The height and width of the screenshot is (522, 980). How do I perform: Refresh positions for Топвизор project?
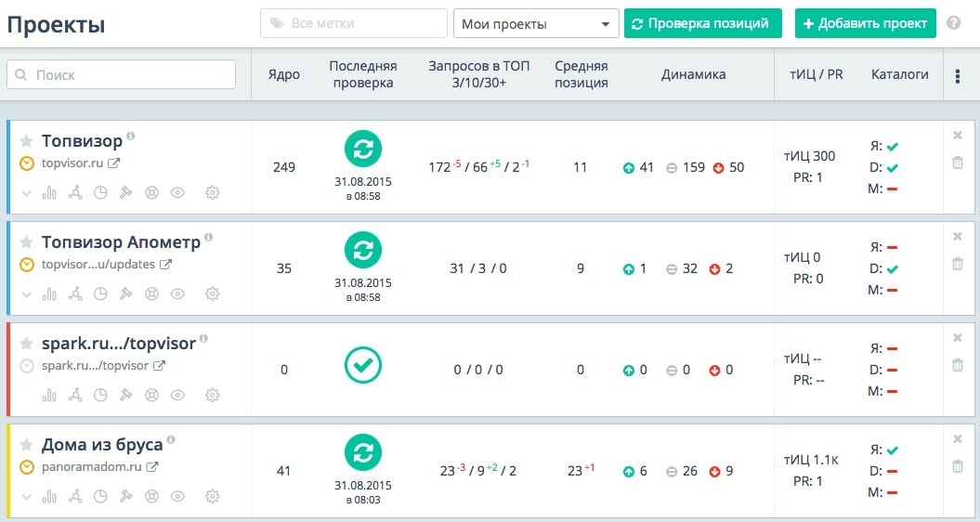tap(363, 149)
